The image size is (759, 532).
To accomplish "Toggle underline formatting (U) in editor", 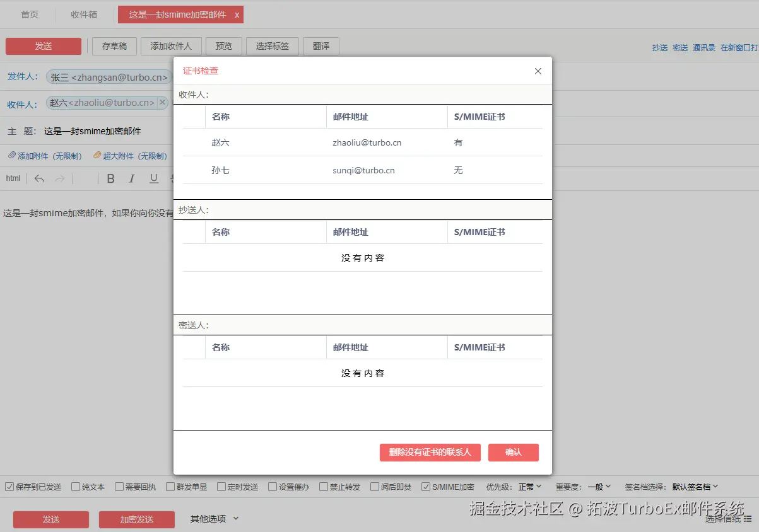I will pyautogui.click(x=153, y=178).
